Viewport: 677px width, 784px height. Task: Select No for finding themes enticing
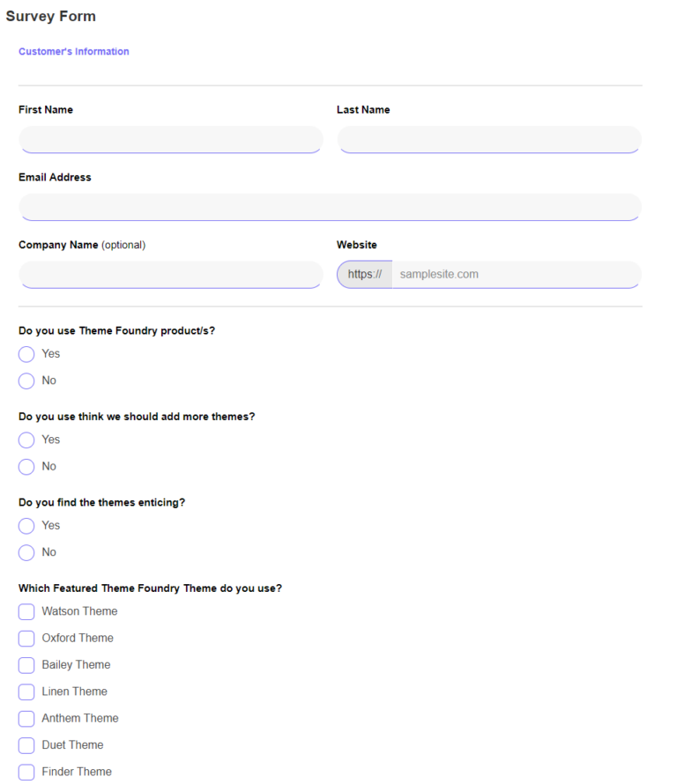(x=26, y=552)
